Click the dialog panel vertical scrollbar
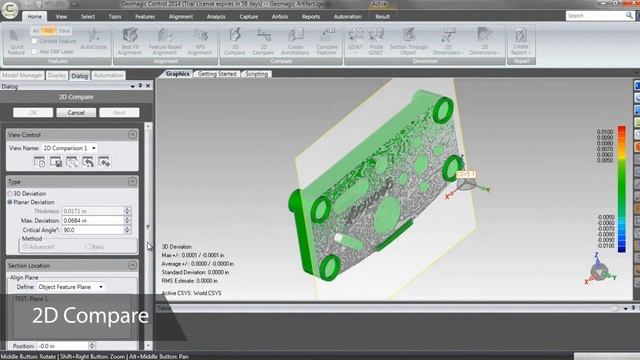The image size is (640, 360). (148, 236)
